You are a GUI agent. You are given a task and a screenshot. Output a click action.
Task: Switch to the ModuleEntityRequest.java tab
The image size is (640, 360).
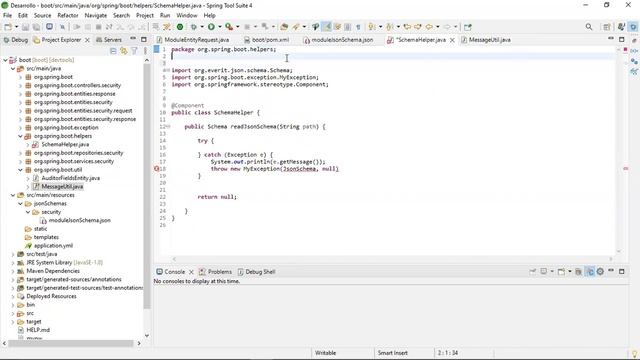coord(193,40)
